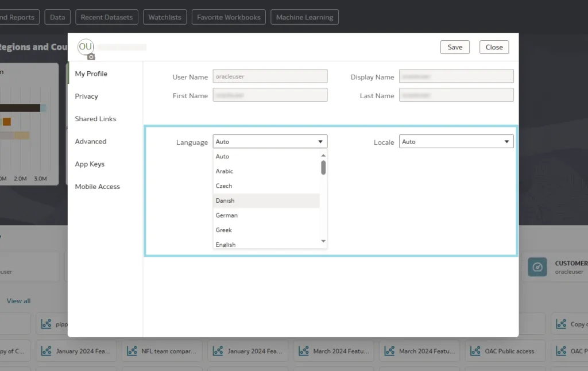Image resolution: width=588 pixels, height=371 pixels.
Task: Switch to the Privacy tab
Action: pos(87,96)
